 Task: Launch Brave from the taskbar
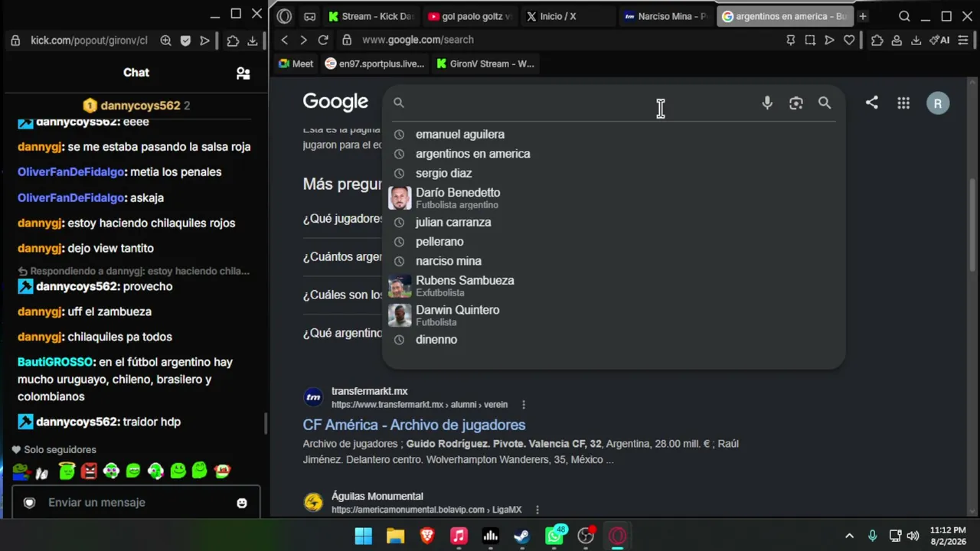(x=427, y=536)
